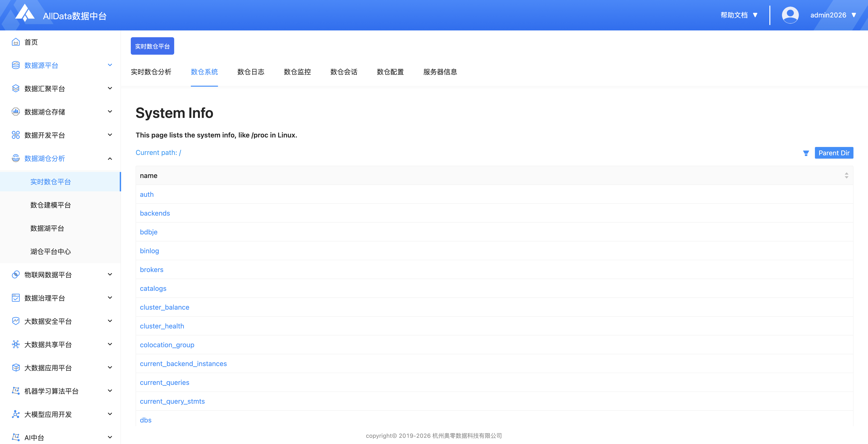Open the 数仓配置 tab

[x=390, y=72]
